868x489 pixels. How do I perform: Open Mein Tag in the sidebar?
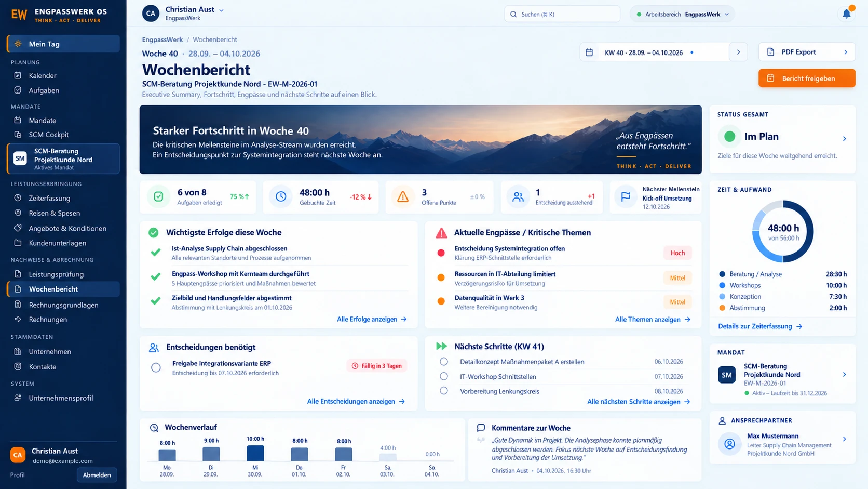(x=63, y=44)
